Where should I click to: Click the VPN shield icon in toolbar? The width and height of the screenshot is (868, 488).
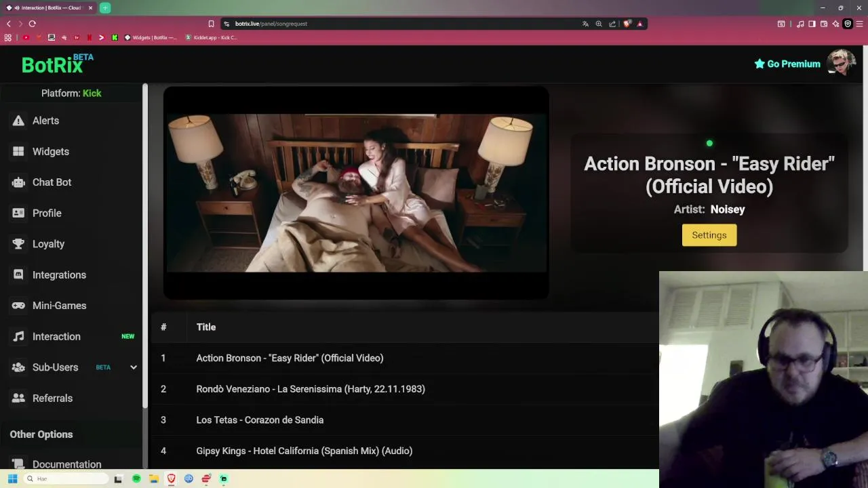(x=847, y=24)
